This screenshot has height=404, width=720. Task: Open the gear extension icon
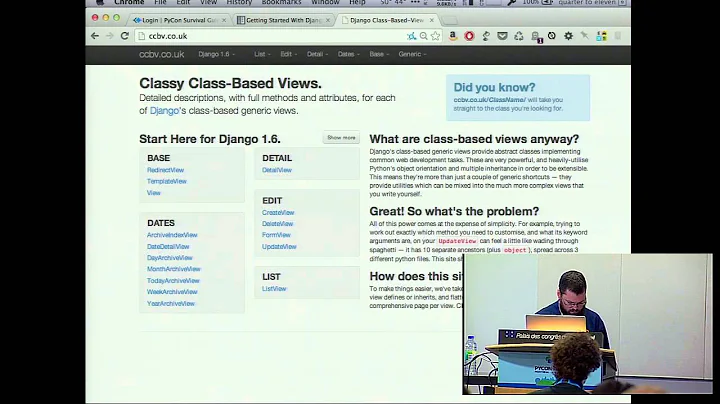coord(568,36)
